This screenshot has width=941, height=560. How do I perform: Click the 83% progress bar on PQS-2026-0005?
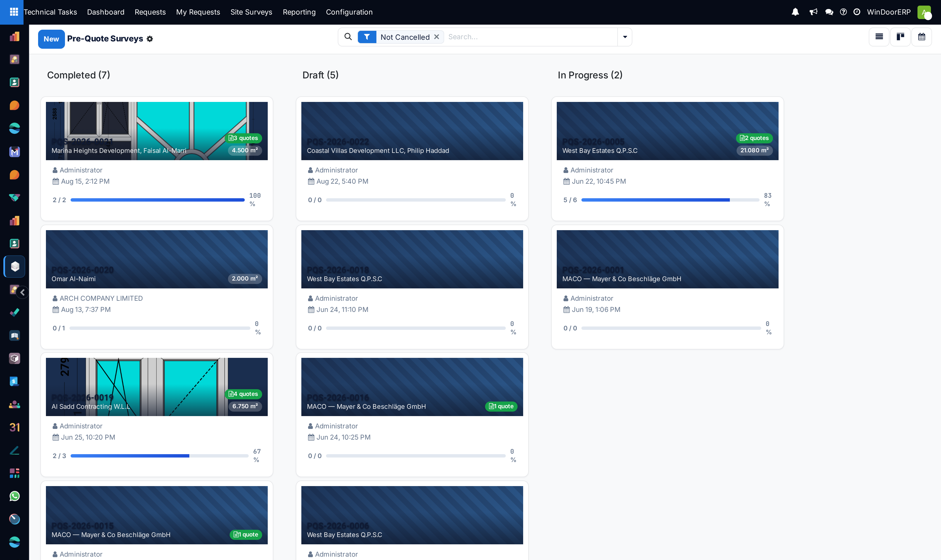670,200
